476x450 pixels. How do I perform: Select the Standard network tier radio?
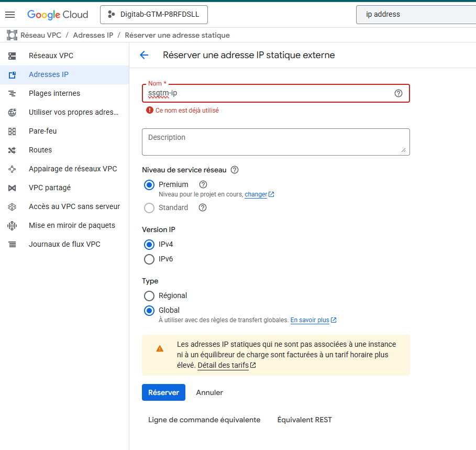coord(149,208)
